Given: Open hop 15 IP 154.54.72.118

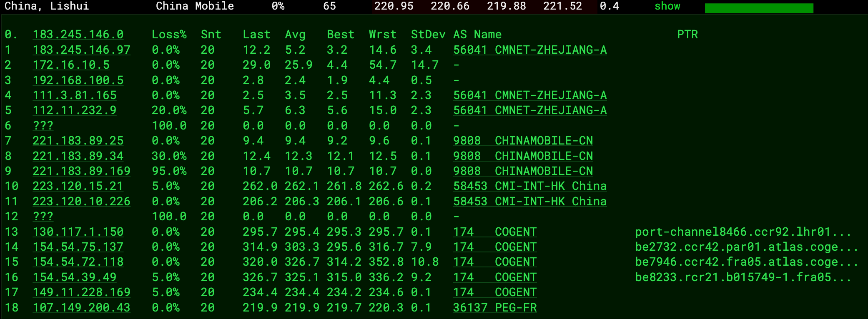Looking at the screenshot, I should (x=78, y=262).
